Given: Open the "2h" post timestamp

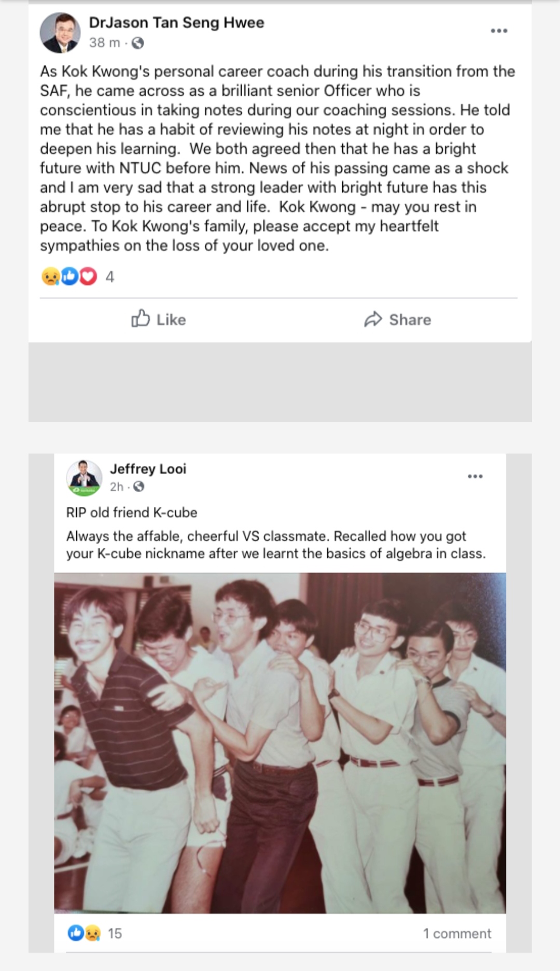Looking at the screenshot, I should click(x=117, y=487).
